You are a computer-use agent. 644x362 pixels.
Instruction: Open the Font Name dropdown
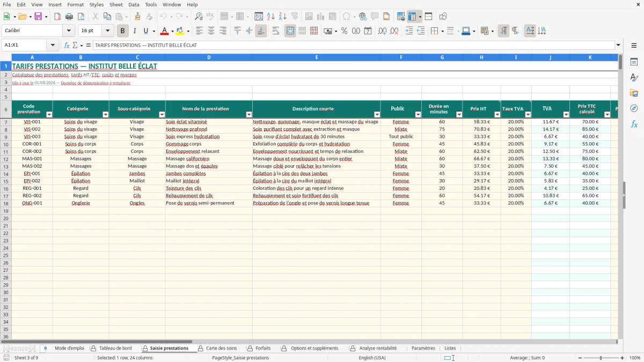pos(69,31)
